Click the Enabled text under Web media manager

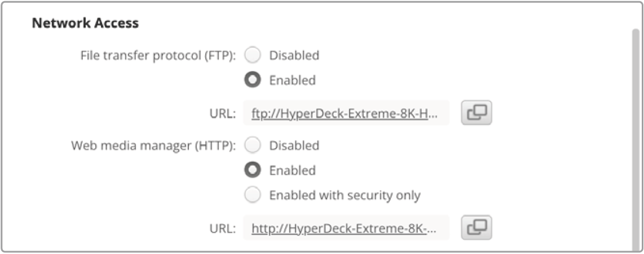pyautogui.click(x=293, y=170)
